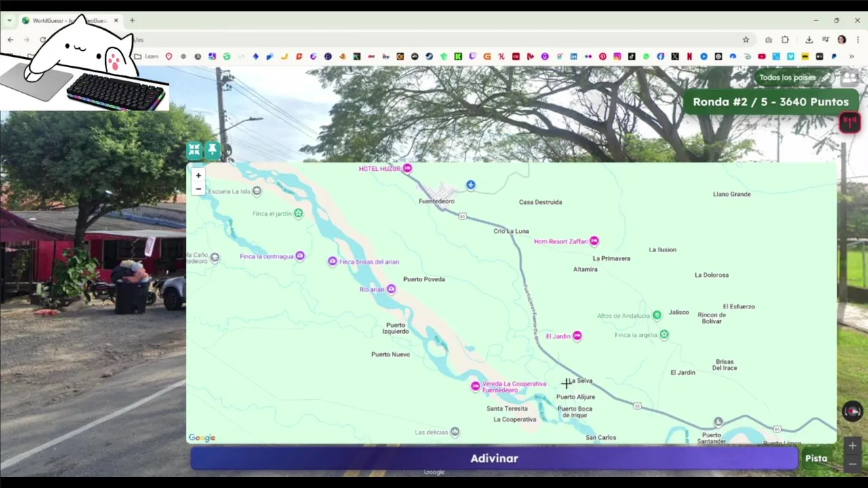Open the Learn bookmarks folder
868x488 pixels.
146,56
